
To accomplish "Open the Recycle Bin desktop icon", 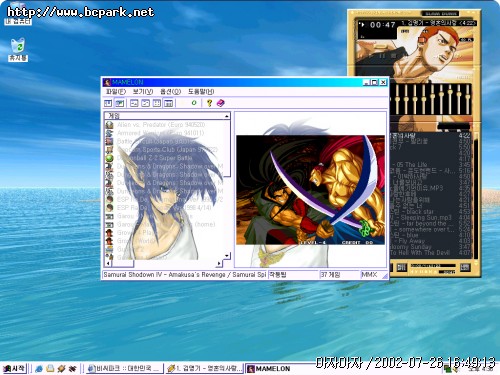I will coord(18,50).
